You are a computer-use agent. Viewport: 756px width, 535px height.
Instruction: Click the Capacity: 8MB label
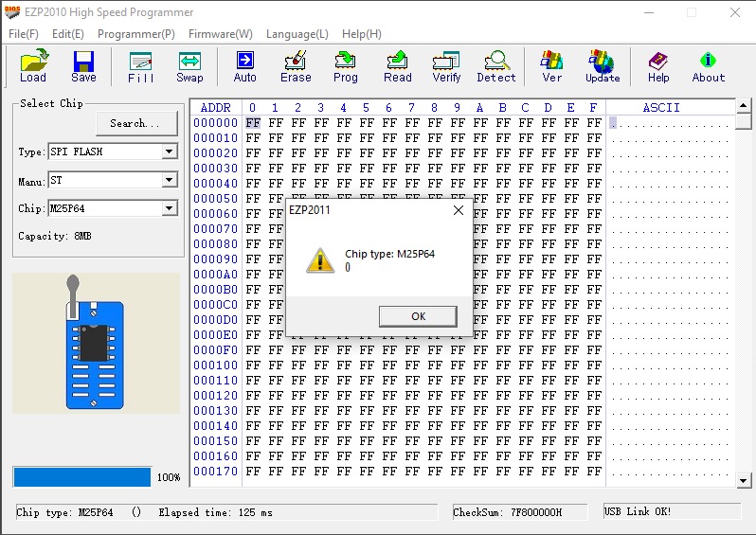[x=55, y=236]
